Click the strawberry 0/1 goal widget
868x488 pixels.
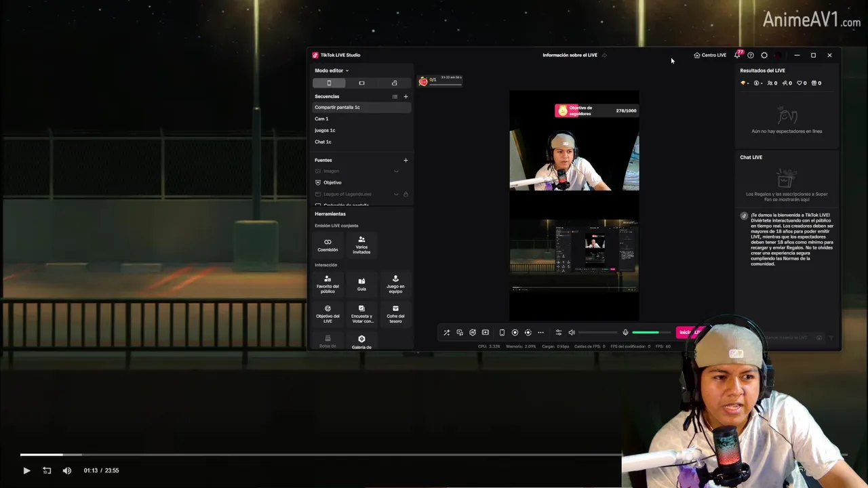coord(440,81)
